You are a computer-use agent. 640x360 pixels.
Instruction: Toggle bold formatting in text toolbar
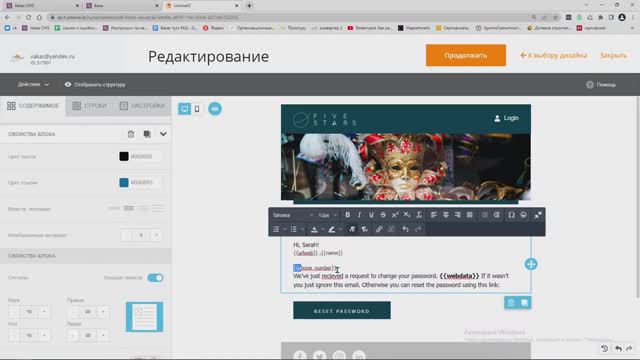pyautogui.click(x=347, y=215)
